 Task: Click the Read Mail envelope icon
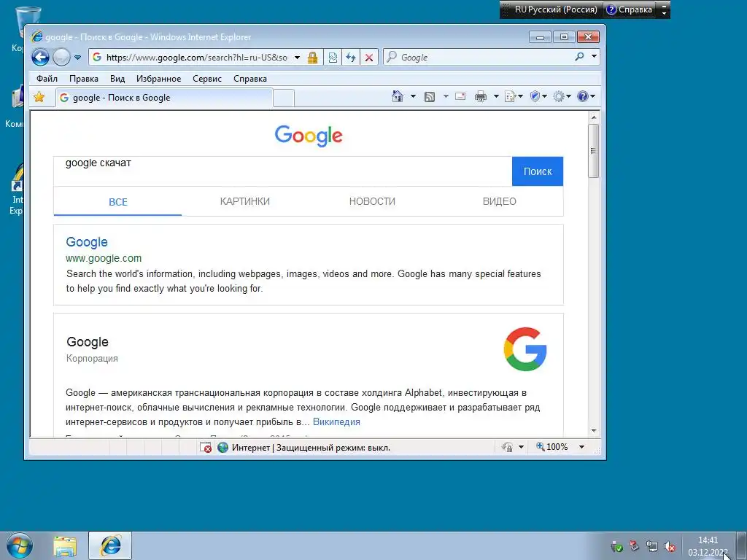(x=460, y=97)
